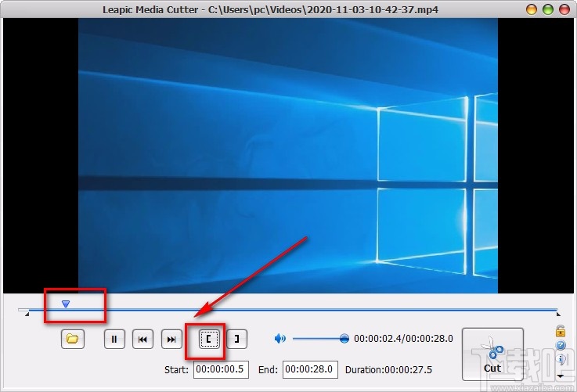Select the end trim marker on the timeline

558,314
